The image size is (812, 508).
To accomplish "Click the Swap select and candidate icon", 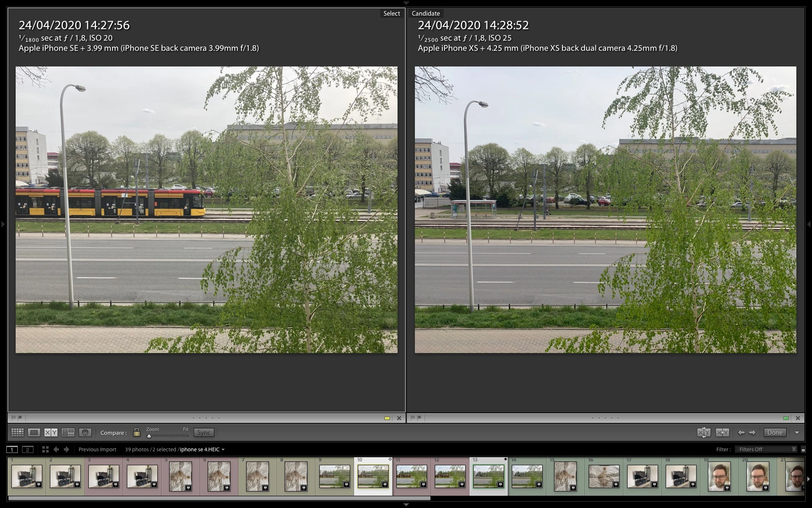I will 704,432.
